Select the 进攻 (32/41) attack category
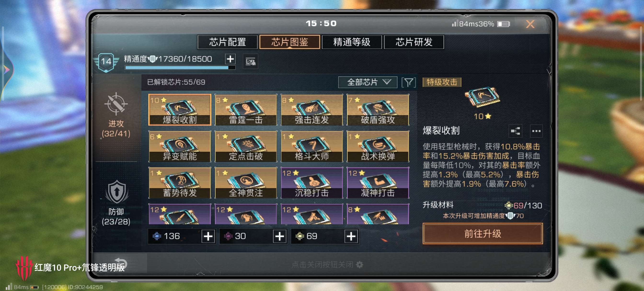Viewport: 644px width, 291px height. point(116,115)
